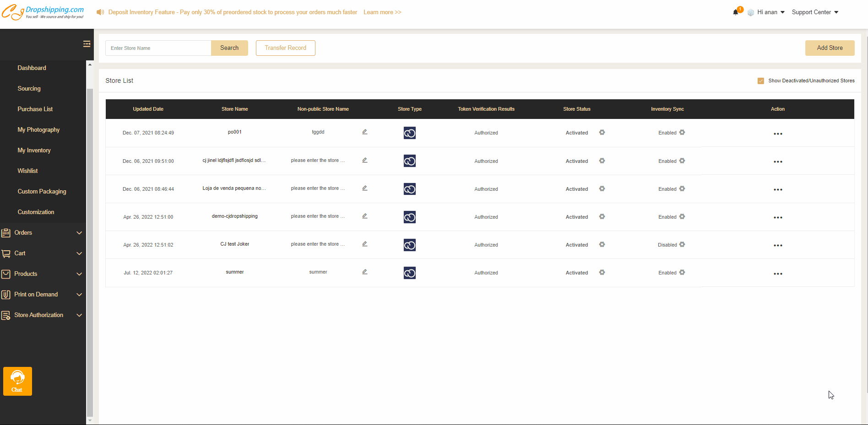Viewport: 868px width, 425px height.
Task: Open My Inventory from sidebar
Action: click(34, 151)
